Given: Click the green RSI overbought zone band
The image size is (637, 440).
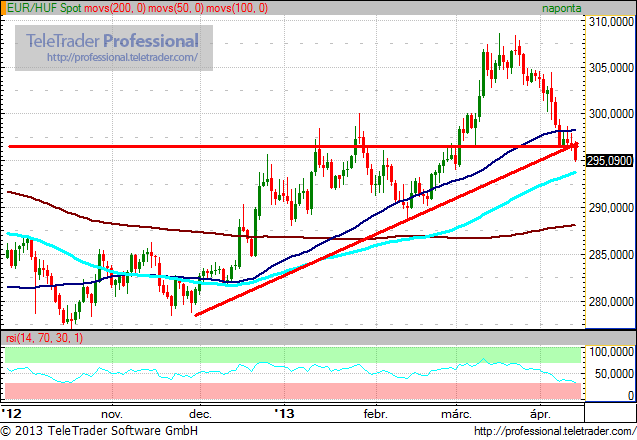Looking at the screenshot, I should point(293,355).
